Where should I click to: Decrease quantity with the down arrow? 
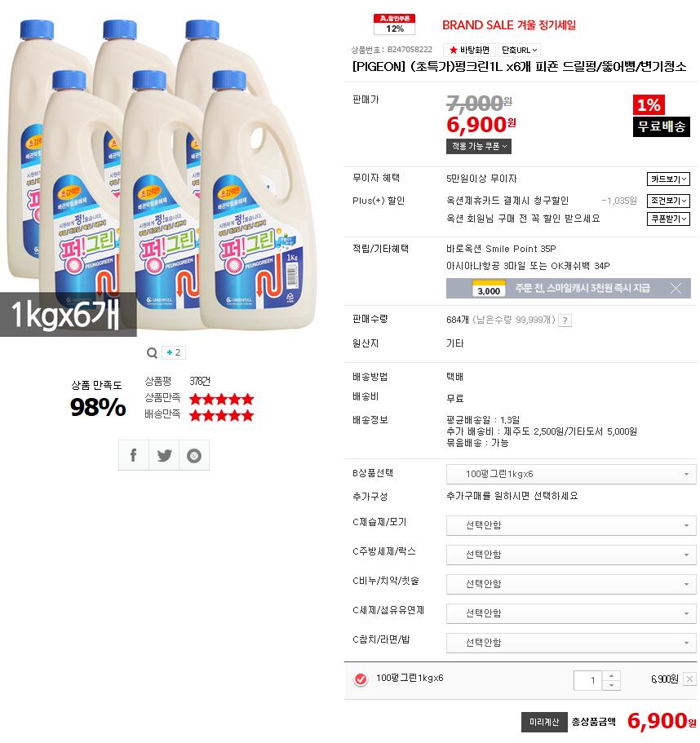click(x=611, y=685)
